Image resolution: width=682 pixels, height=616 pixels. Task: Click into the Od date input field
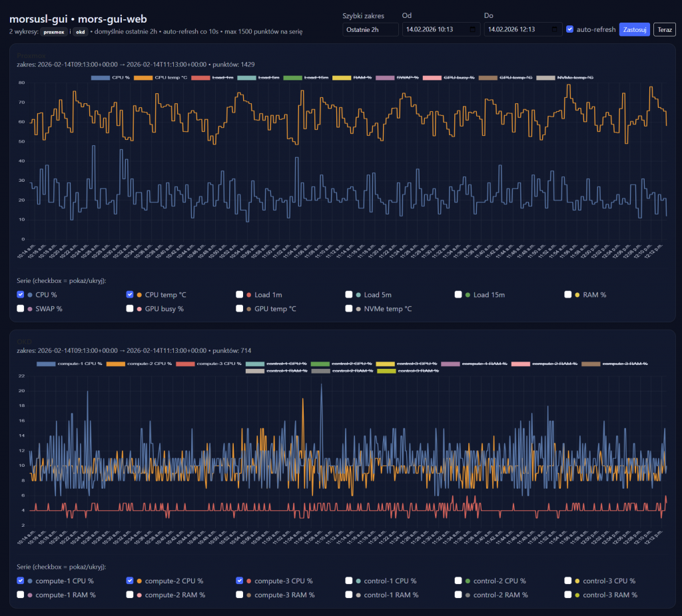(433, 30)
